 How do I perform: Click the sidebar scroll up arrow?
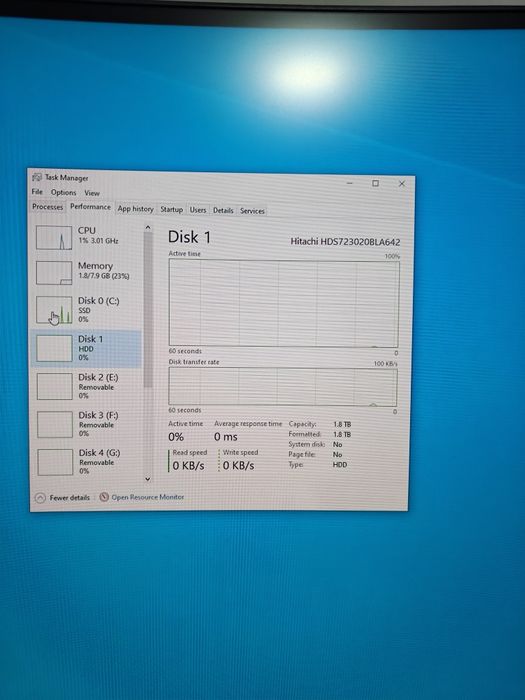pos(148,228)
